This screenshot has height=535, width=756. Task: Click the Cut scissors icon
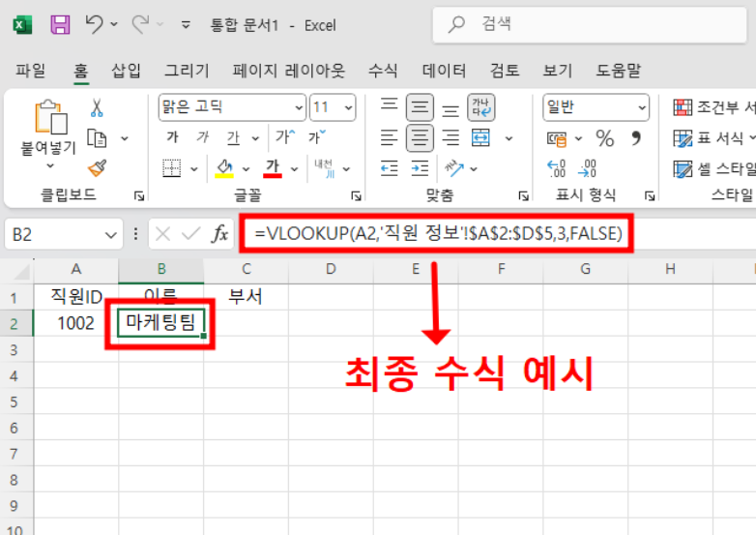point(96,108)
